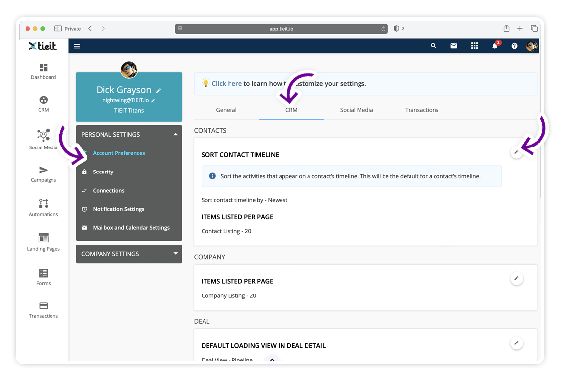The height and width of the screenshot is (392, 564).
Task: Edit the Deal default loading view setting
Action: click(x=516, y=343)
